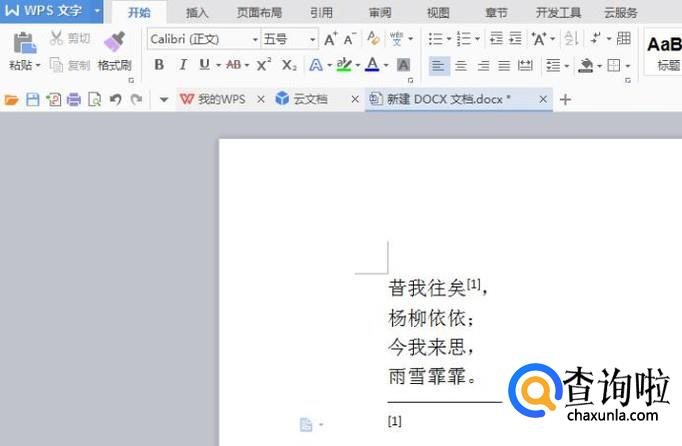This screenshot has height=446, width=682.
Task: Expand font color dropdown arrow
Action: tap(386, 66)
